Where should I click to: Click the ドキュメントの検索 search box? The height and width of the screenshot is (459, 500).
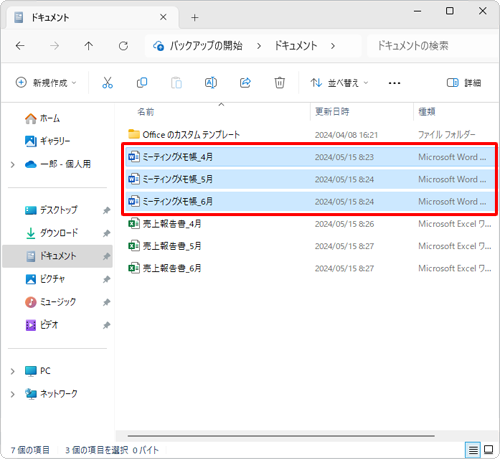(432, 46)
